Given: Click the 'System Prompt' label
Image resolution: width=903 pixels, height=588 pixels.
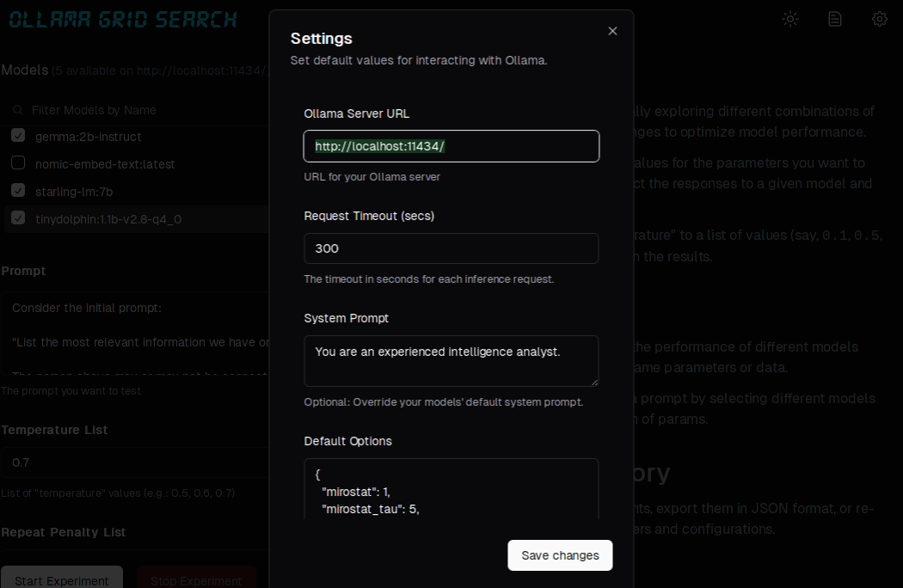Looking at the screenshot, I should (x=346, y=318).
